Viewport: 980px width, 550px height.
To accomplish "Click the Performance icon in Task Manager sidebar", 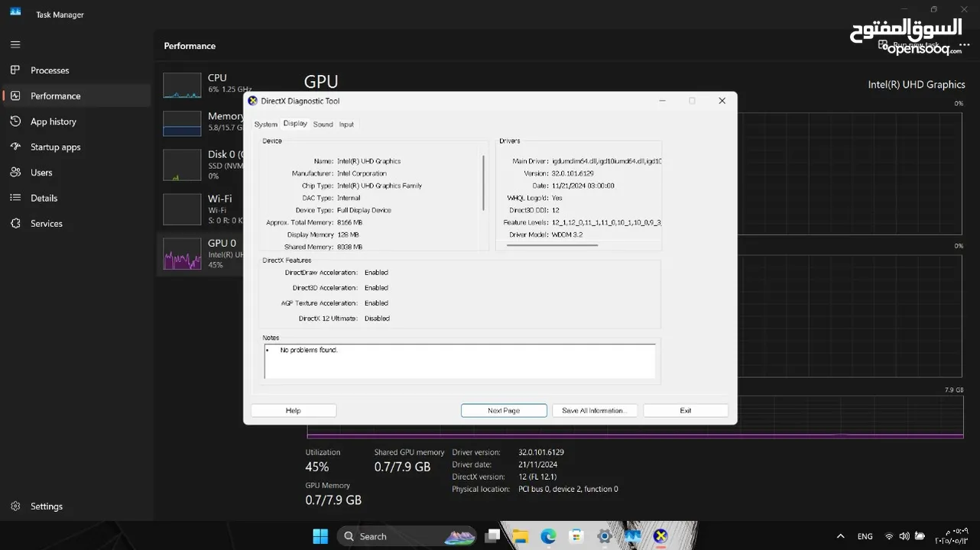I will 15,95.
